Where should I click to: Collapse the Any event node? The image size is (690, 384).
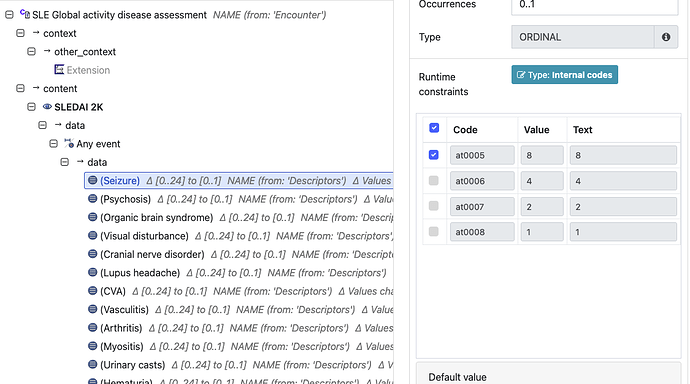click(x=53, y=144)
